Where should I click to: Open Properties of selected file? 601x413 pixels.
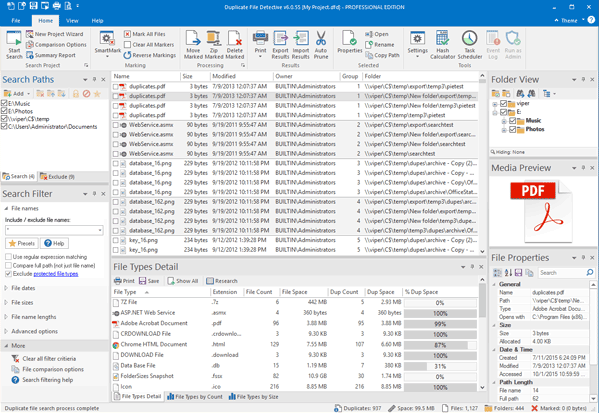pos(350,42)
